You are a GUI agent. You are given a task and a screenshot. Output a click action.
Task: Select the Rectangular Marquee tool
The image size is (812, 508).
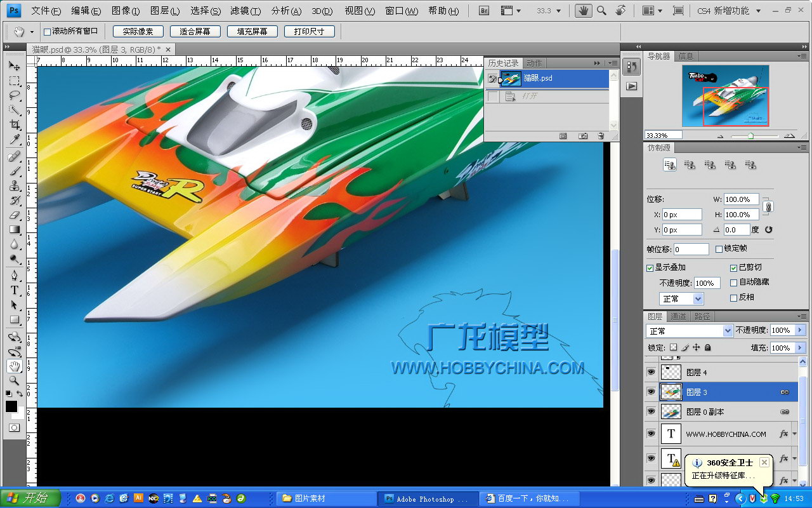click(14, 81)
